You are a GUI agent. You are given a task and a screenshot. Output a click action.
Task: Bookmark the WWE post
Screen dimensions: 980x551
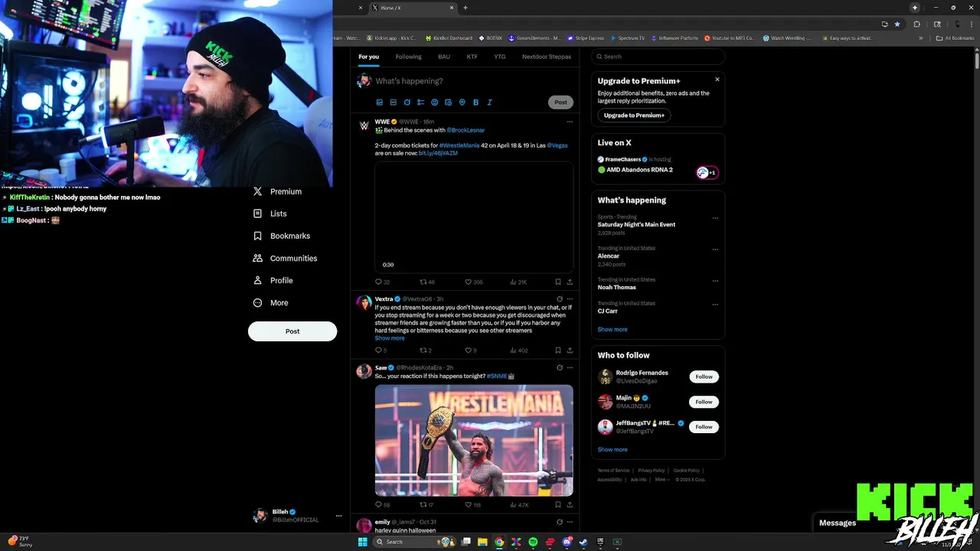point(558,282)
